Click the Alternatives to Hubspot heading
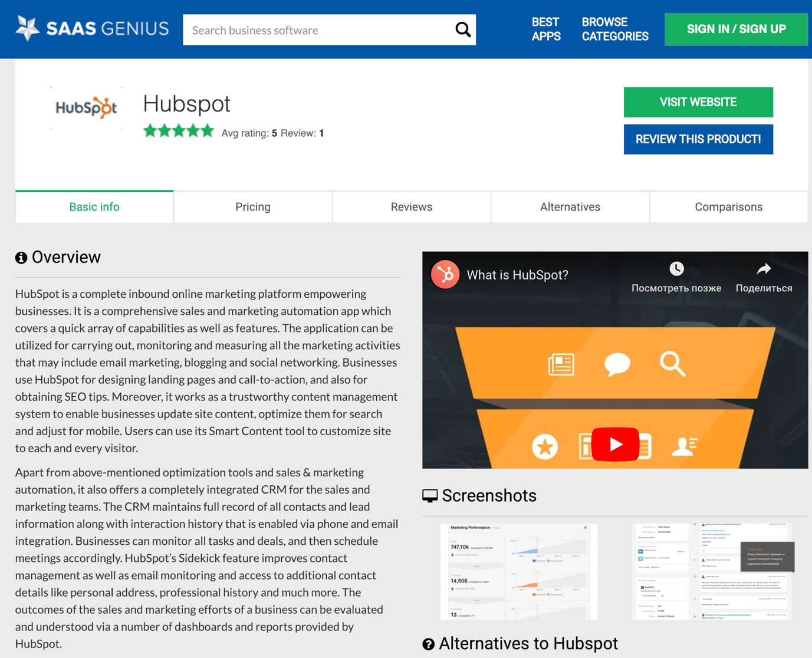Viewport: 812px width, 658px height. point(528,643)
